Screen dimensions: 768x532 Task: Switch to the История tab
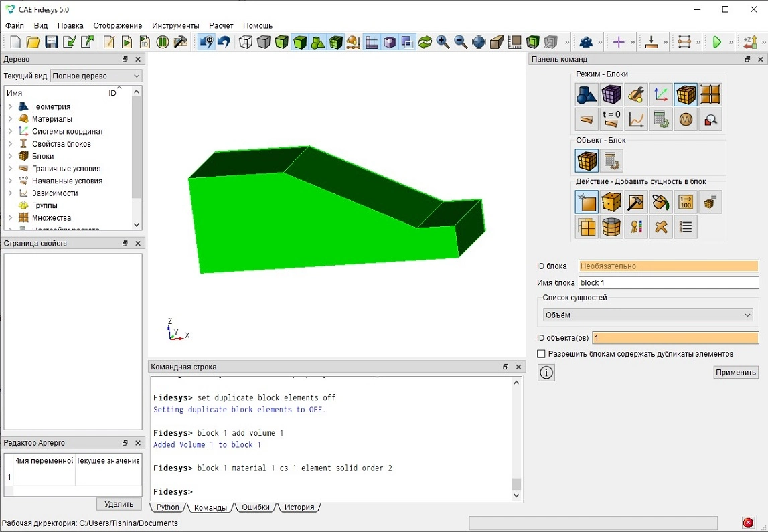[299, 507]
